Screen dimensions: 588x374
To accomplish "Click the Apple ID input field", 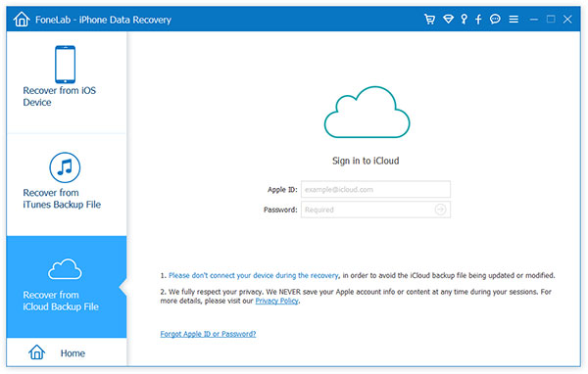I will [375, 189].
